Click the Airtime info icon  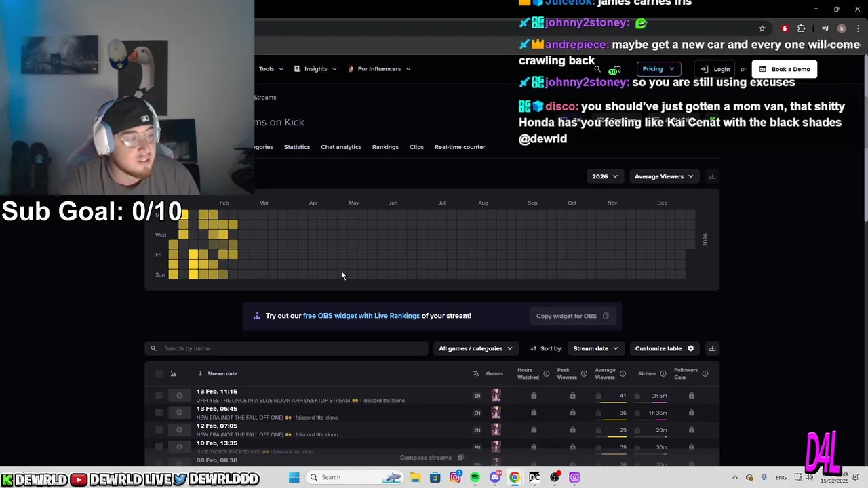pyautogui.click(x=662, y=373)
